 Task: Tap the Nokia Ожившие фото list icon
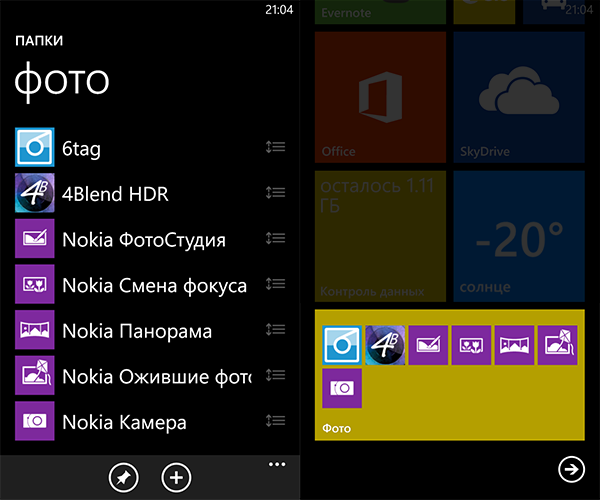coord(34,375)
